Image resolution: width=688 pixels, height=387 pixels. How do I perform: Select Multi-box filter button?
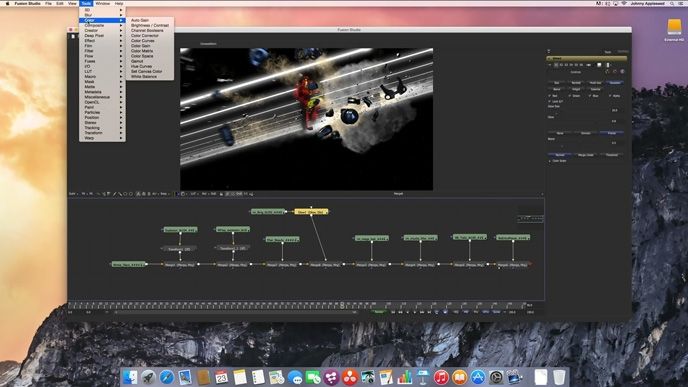595,82
